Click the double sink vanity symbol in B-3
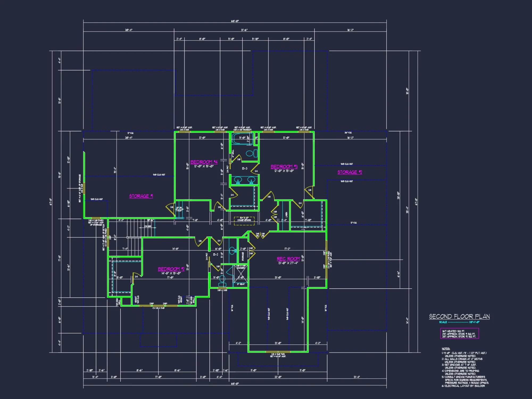 [244, 180]
